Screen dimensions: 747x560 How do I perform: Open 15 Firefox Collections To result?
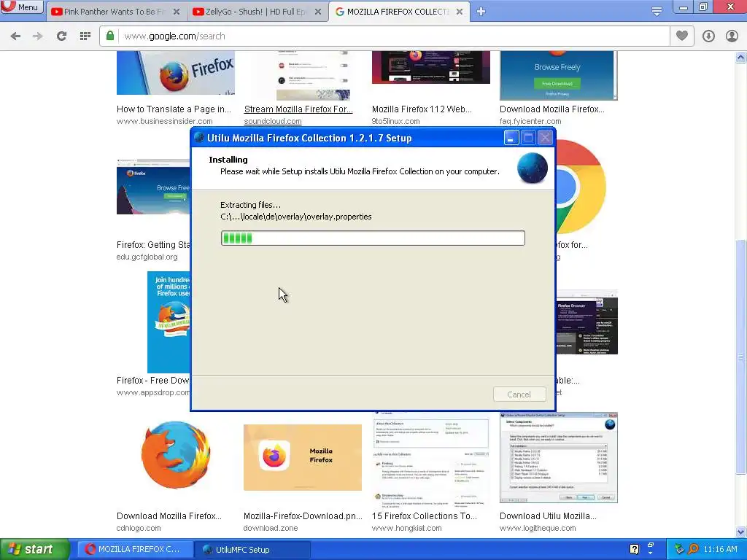(x=424, y=516)
